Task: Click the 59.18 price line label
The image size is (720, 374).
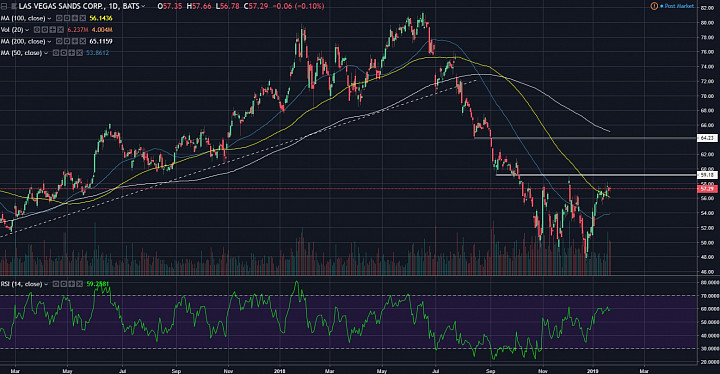Action: [x=707, y=175]
